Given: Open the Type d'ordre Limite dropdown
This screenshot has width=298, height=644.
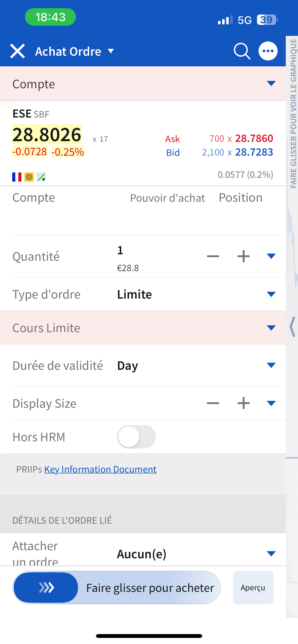Looking at the screenshot, I should coord(271,295).
